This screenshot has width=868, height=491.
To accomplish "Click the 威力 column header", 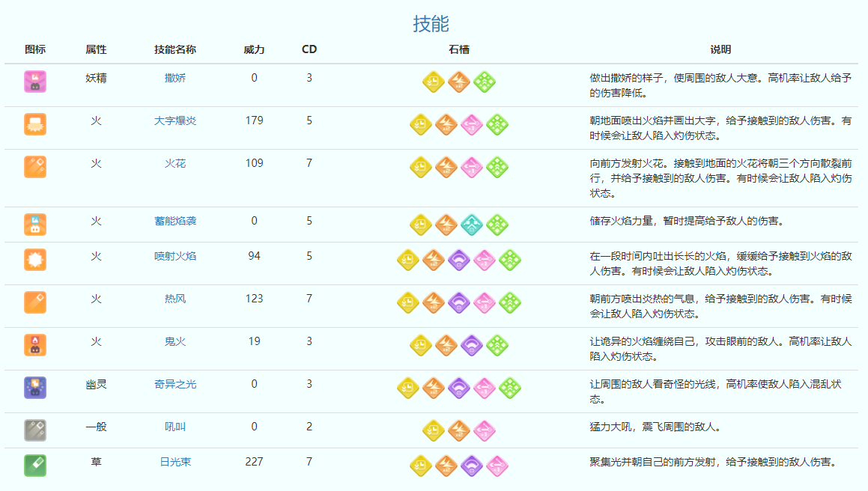I will tap(254, 49).
